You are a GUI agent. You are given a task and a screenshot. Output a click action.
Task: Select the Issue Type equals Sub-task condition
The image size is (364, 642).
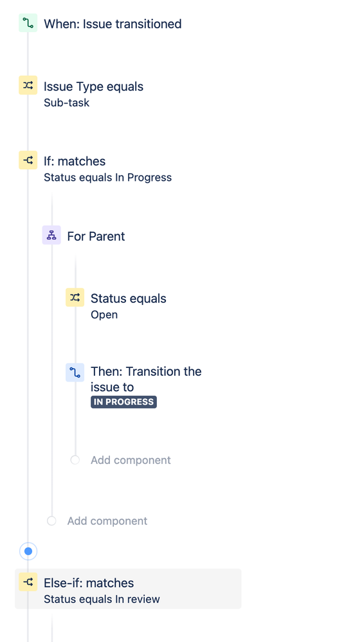pyautogui.click(x=94, y=94)
